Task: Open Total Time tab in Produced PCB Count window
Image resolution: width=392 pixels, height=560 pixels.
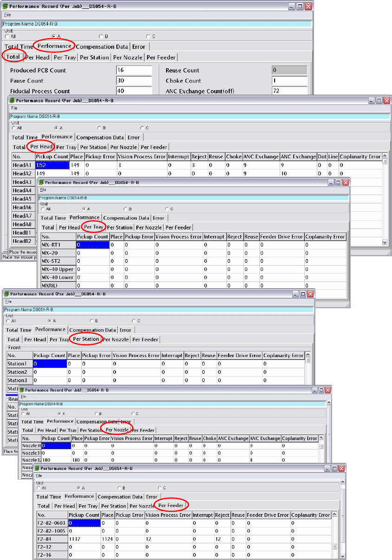Action: click(19, 47)
